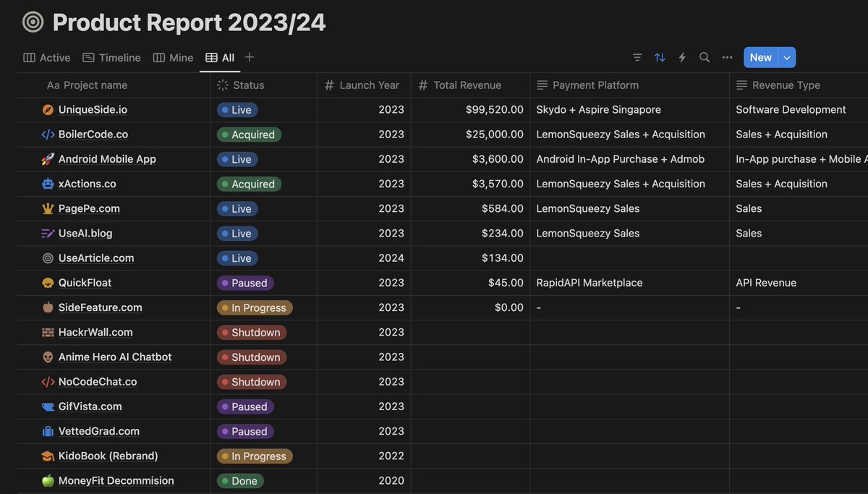Open the BoilerCode.co project page
This screenshot has height=494, width=868.
point(93,135)
